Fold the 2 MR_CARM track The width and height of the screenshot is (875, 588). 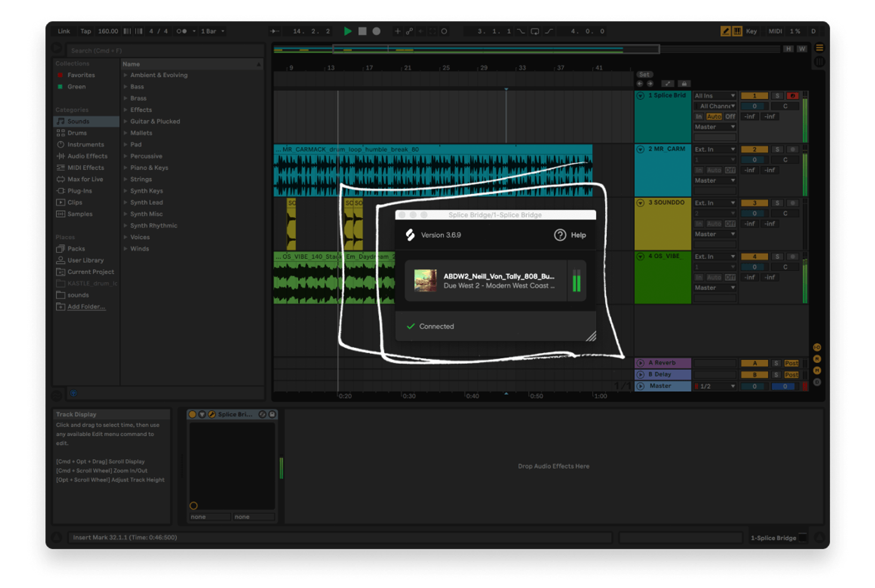pyautogui.click(x=640, y=149)
